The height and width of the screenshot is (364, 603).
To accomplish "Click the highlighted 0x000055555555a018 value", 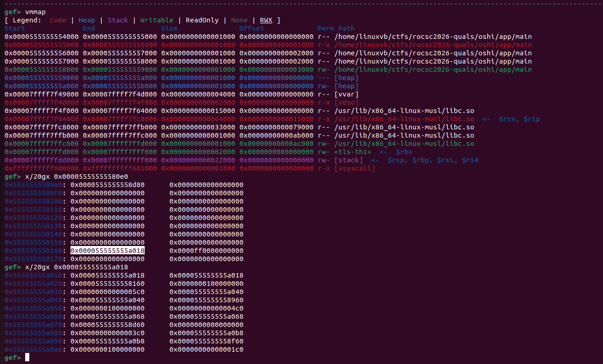I will click(x=107, y=251).
